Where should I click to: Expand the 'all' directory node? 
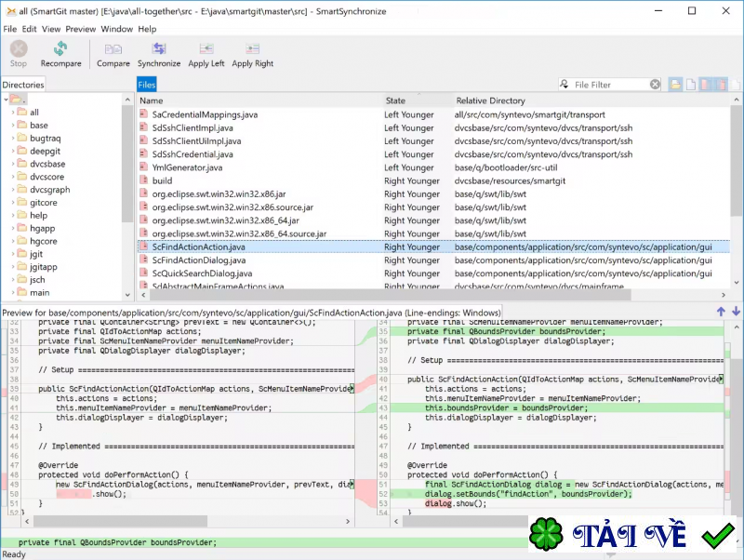coord(12,112)
